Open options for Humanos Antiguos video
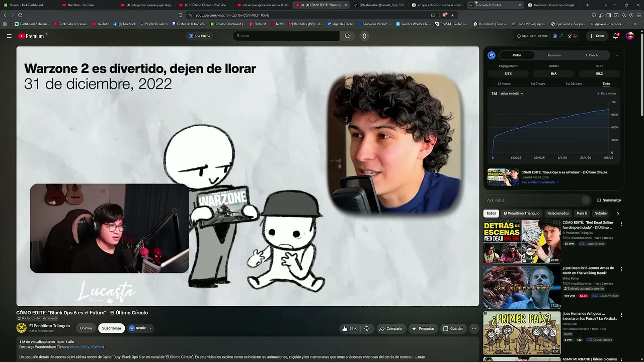The width and height of the screenshot is (644, 362). click(x=621, y=315)
